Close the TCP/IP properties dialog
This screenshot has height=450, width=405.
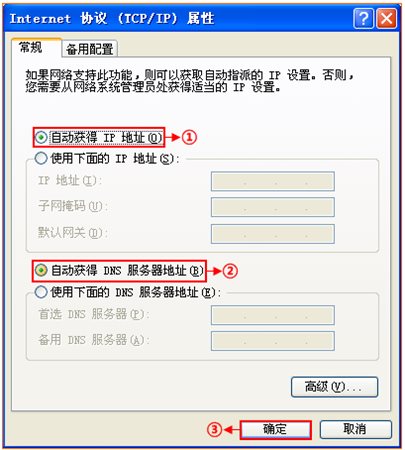click(x=387, y=18)
